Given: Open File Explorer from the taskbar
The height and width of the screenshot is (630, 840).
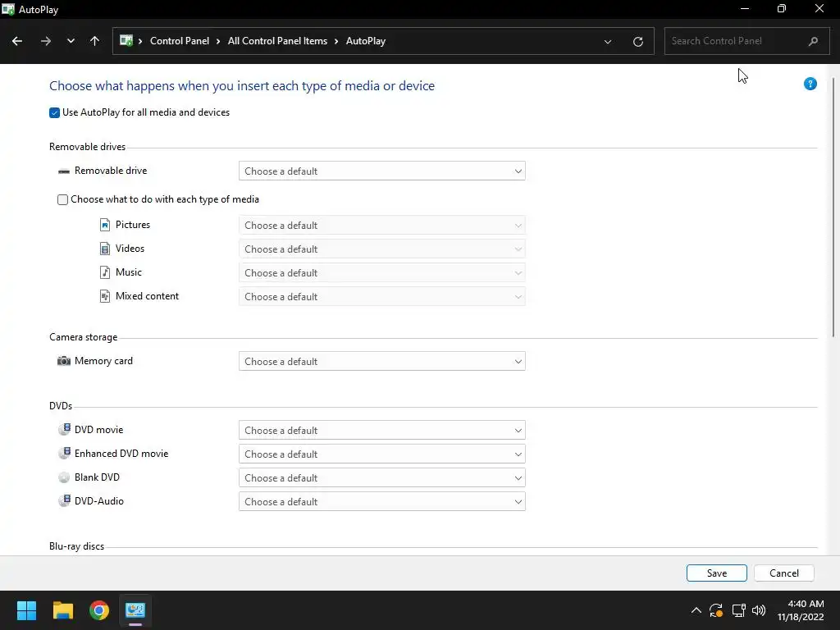Looking at the screenshot, I should point(63,610).
